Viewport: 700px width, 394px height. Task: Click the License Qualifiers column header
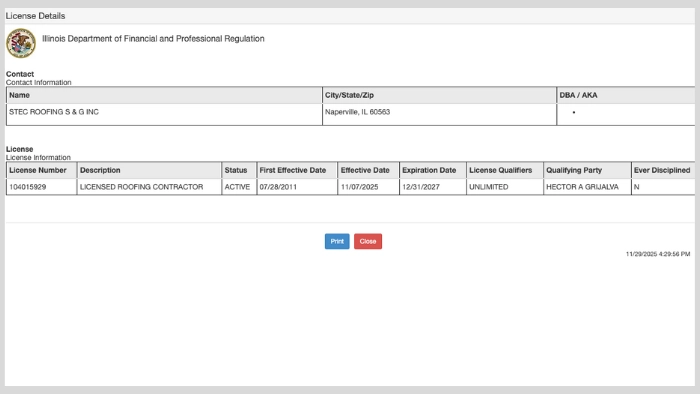coord(504,170)
